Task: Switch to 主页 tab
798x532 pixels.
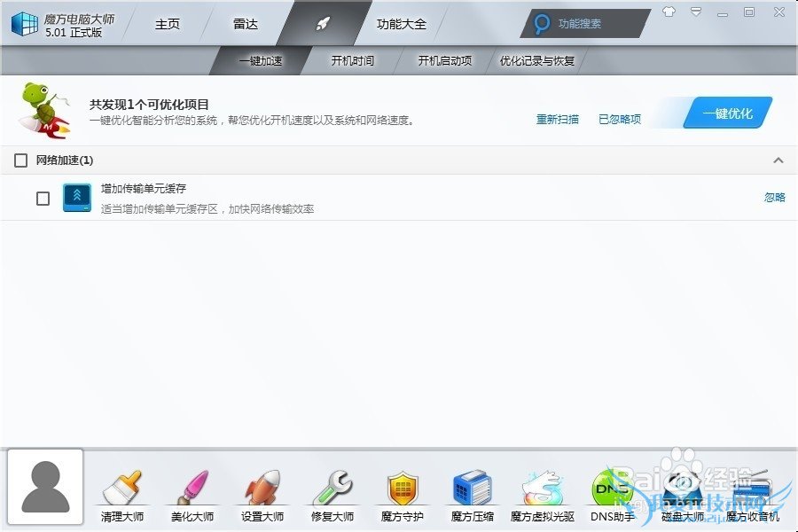Action: 168,24
